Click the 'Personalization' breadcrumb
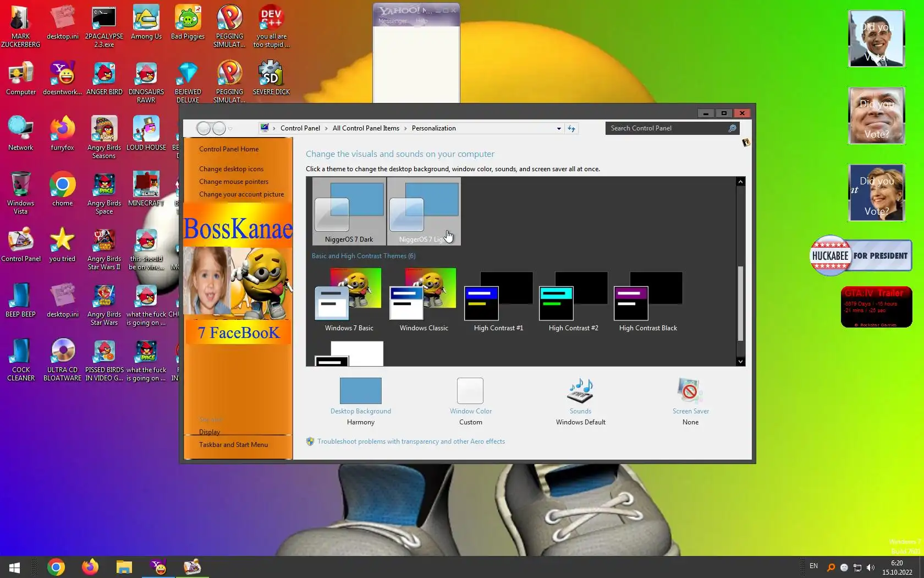 433,128
